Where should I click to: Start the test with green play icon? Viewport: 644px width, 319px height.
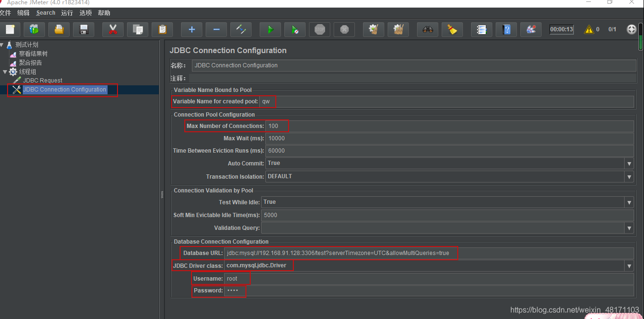tap(270, 29)
